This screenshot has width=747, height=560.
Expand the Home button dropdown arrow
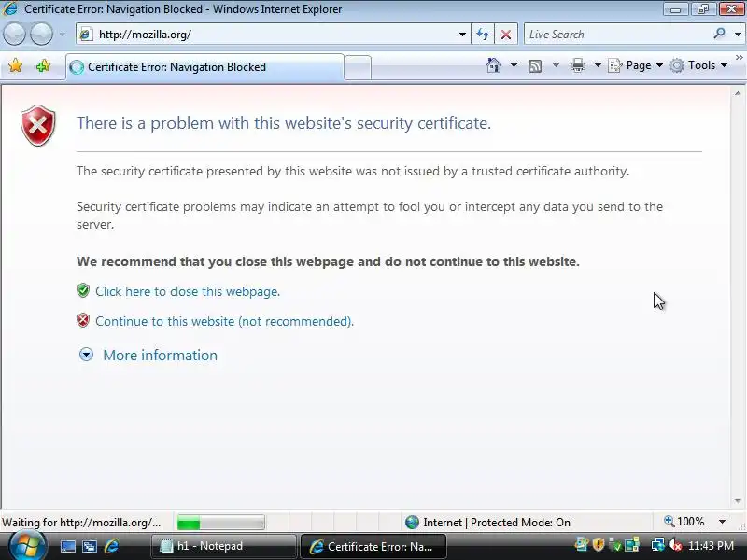point(514,65)
